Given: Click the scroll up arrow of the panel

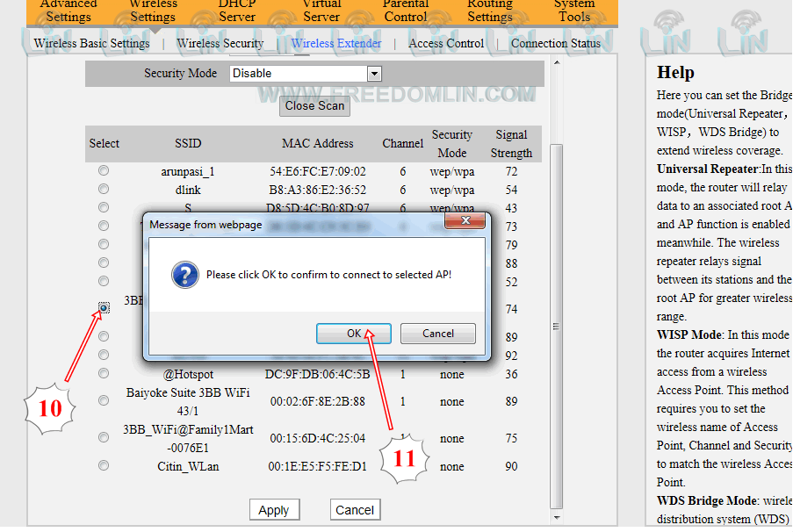Looking at the screenshot, I should [x=557, y=62].
